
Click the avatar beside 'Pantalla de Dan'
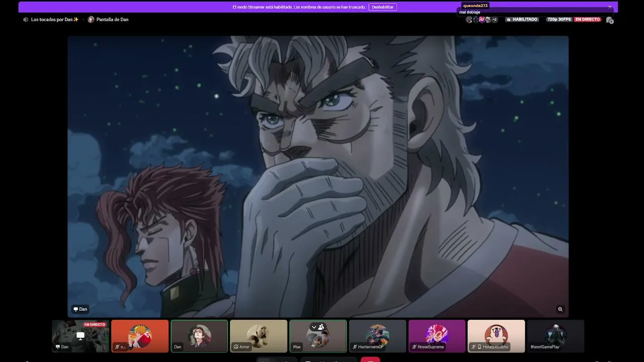point(91,20)
